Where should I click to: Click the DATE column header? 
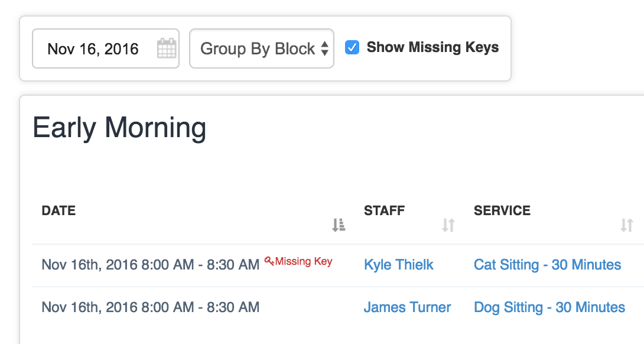point(58,210)
